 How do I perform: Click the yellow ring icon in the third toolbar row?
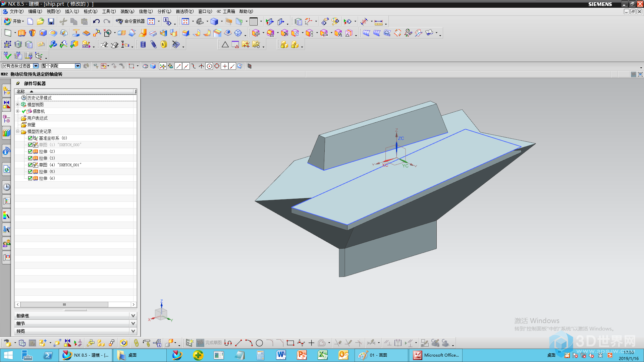tap(164, 44)
